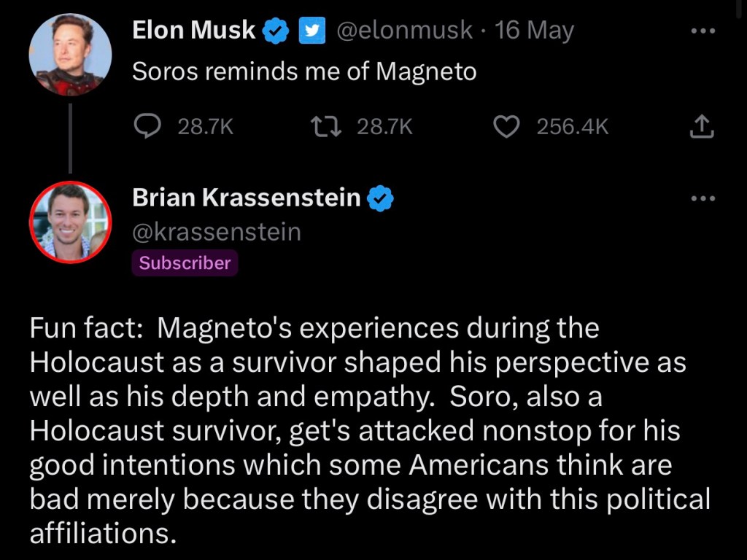
Task: Open the 16 May timestamp link
Action: (534, 31)
